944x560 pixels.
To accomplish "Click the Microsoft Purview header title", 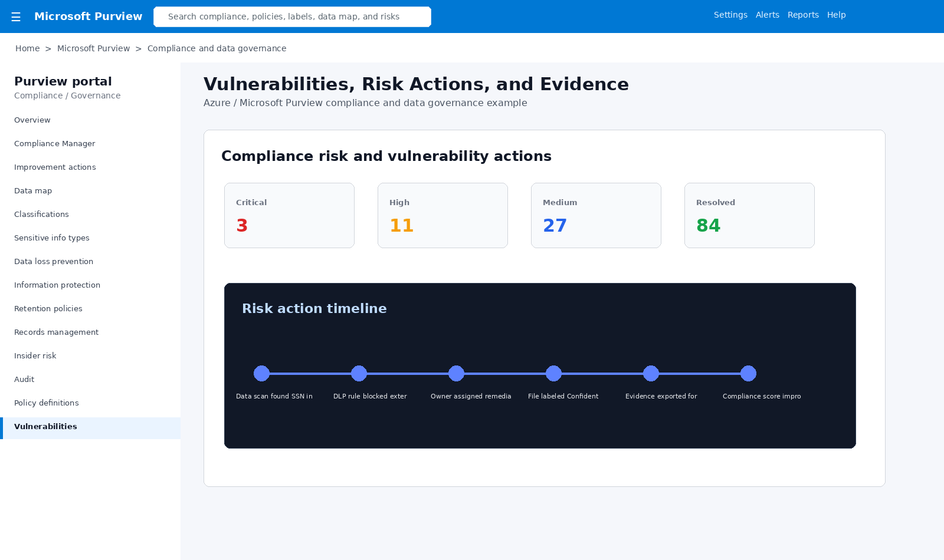I will coord(88,17).
